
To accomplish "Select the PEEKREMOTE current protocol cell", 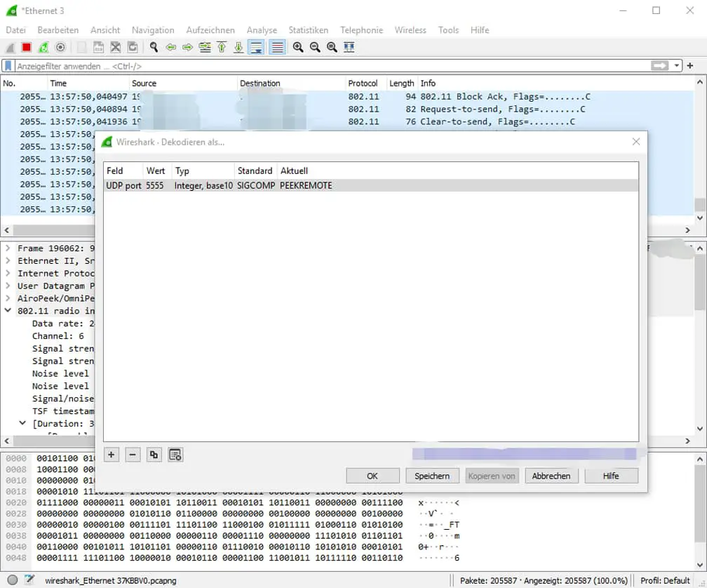I will tap(306, 186).
